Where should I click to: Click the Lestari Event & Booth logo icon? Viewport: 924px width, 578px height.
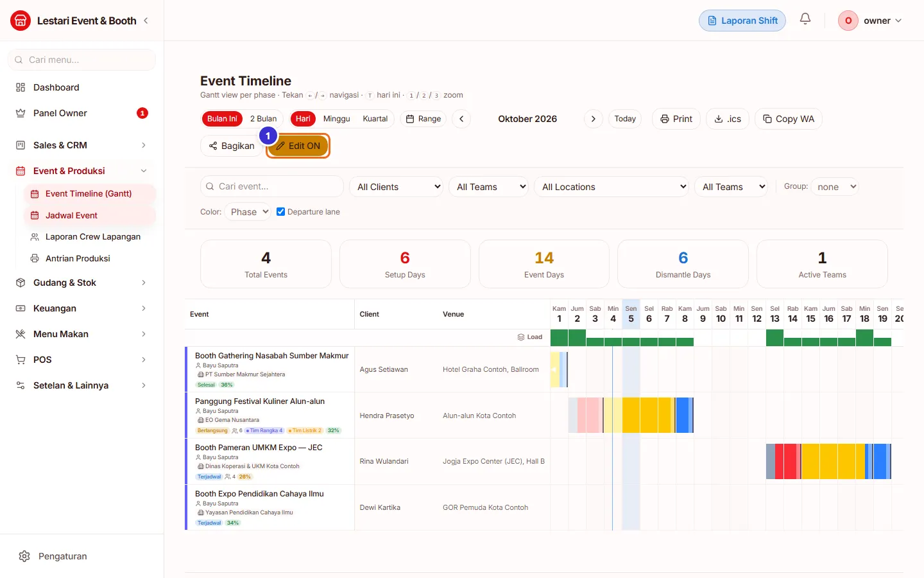(21, 21)
